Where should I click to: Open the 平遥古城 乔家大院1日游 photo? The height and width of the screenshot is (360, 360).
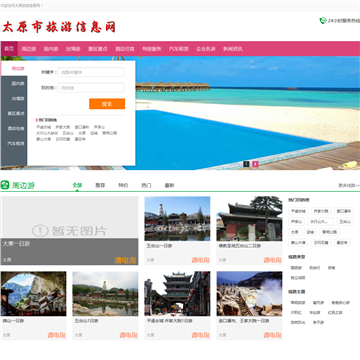point(177,293)
